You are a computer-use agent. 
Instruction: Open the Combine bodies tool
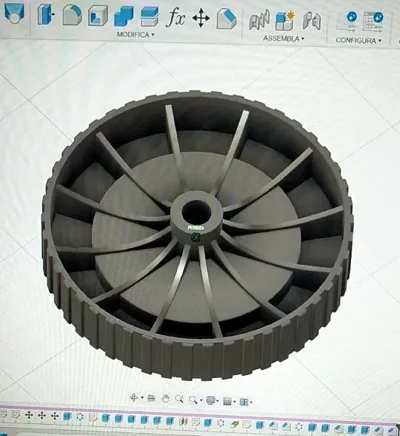[124, 16]
